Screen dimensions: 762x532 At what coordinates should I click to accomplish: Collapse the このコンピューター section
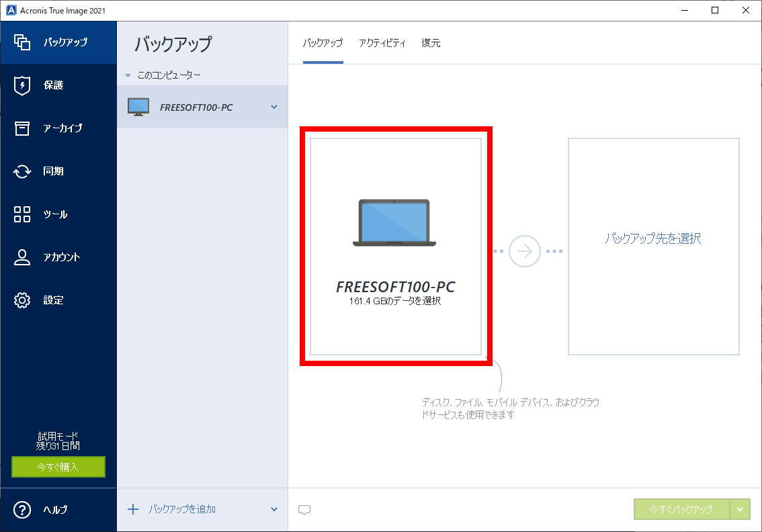point(128,75)
